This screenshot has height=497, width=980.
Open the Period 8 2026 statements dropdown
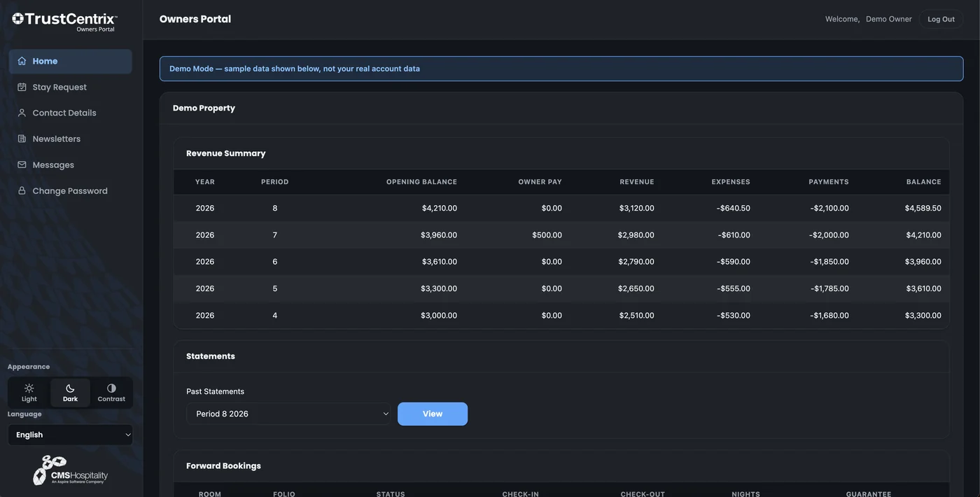coord(288,414)
